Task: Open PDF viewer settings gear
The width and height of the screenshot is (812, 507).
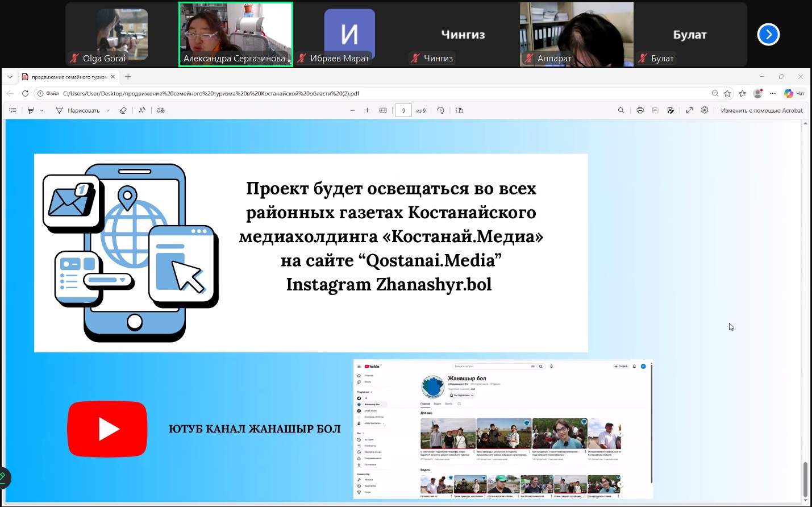Action: click(x=705, y=110)
